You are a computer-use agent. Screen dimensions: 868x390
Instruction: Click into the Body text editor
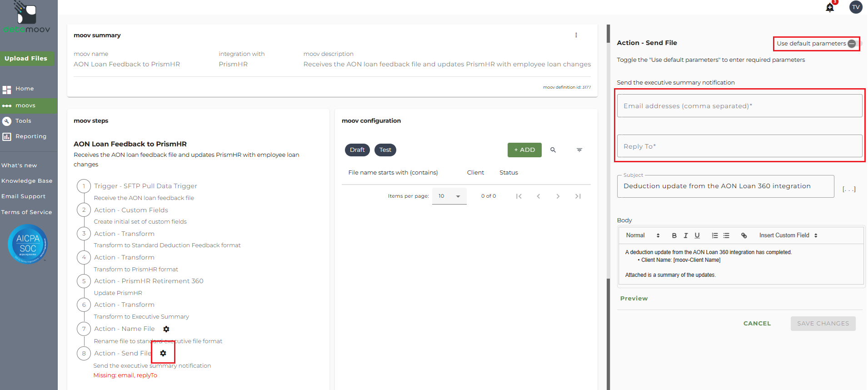741,264
